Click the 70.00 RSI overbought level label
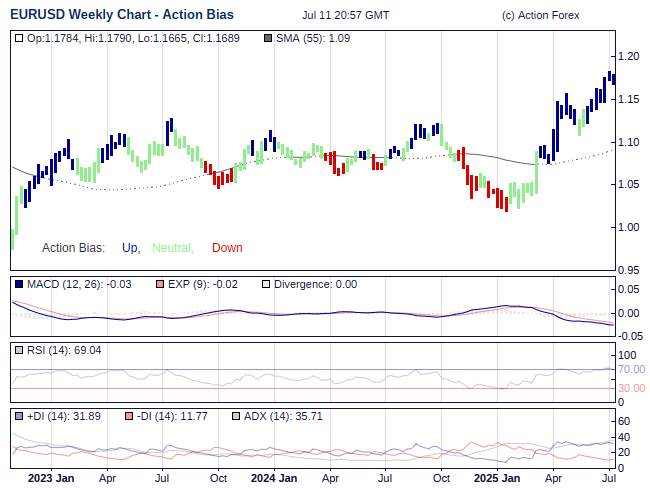 pyautogui.click(x=631, y=370)
